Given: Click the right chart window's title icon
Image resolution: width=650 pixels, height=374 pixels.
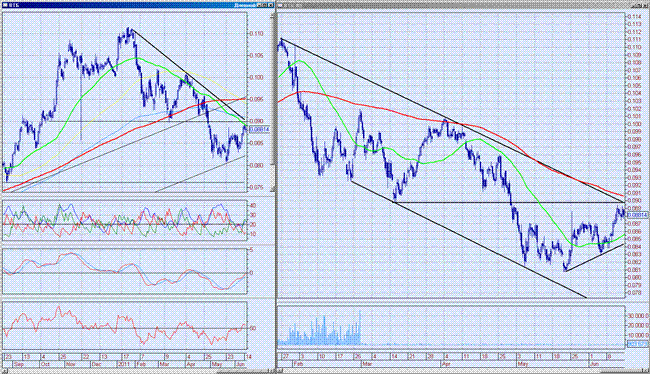Looking at the screenshot, I should pos(280,5).
